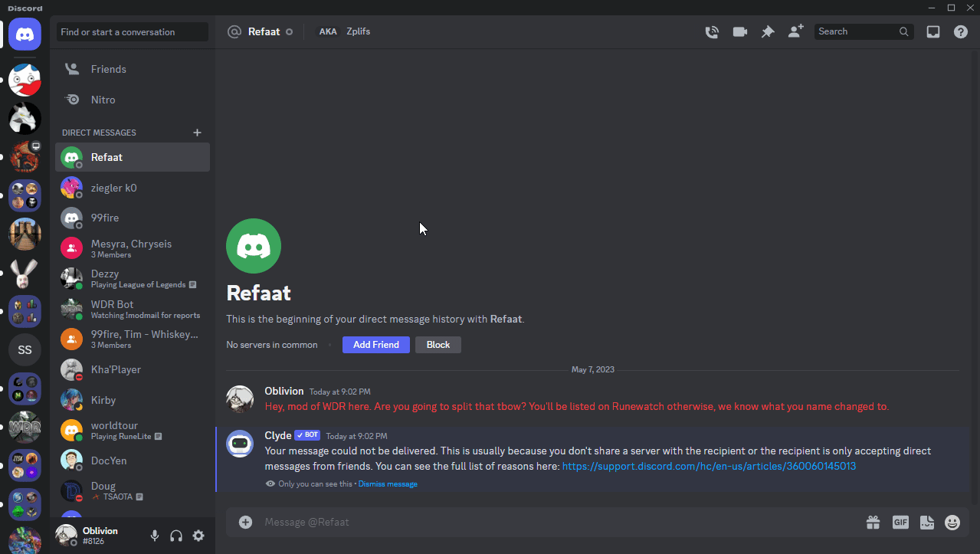Dismiss the Clyde message
The width and height of the screenshot is (980, 554).
pos(388,484)
